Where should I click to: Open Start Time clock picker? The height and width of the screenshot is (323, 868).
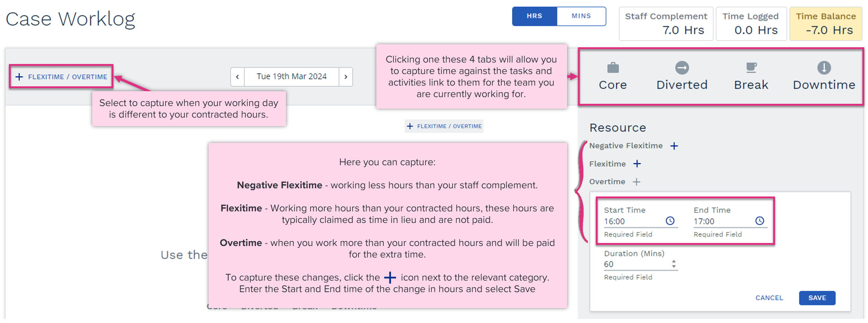click(x=670, y=221)
